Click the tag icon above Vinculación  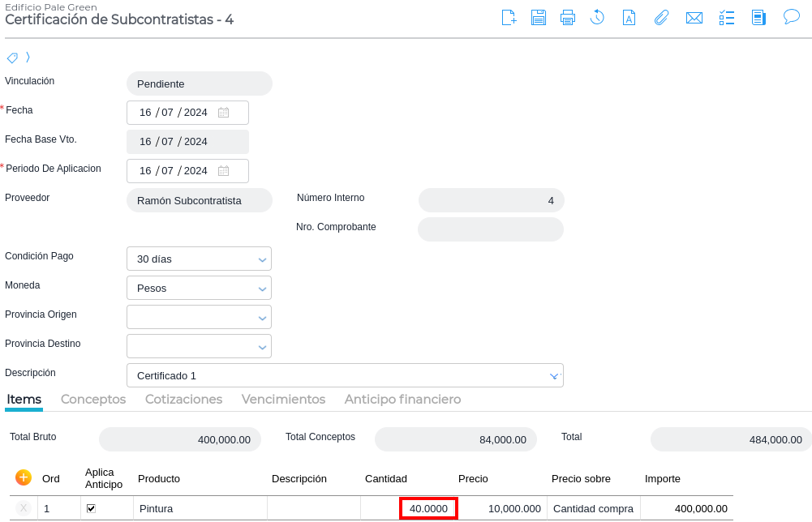point(12,58)
